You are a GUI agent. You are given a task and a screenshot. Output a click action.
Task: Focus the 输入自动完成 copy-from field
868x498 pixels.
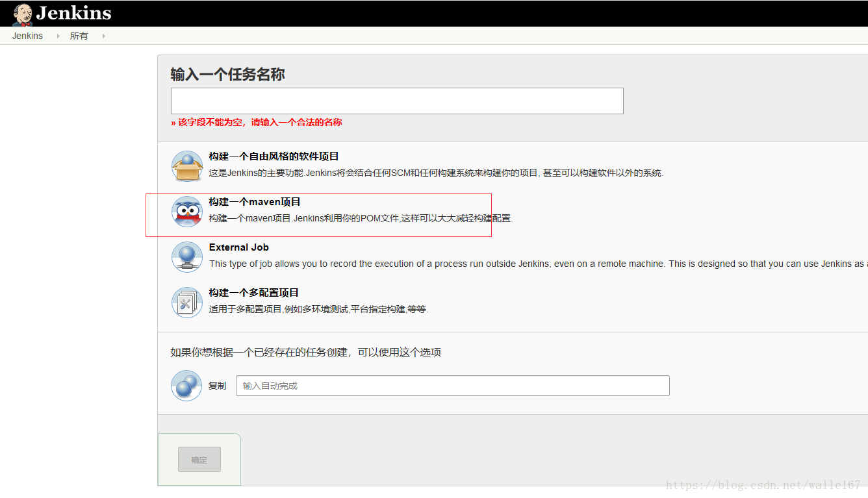pos(452,386)
